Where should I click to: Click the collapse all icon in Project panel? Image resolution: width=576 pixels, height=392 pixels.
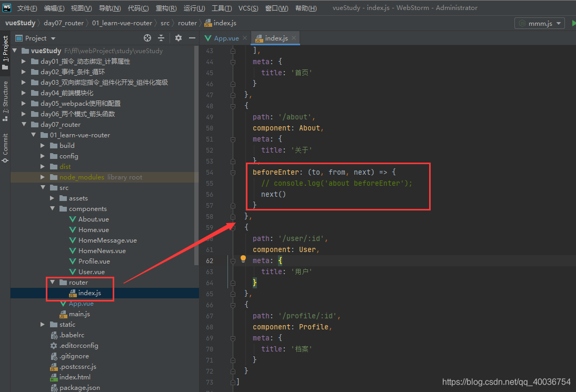click(161, 38)
